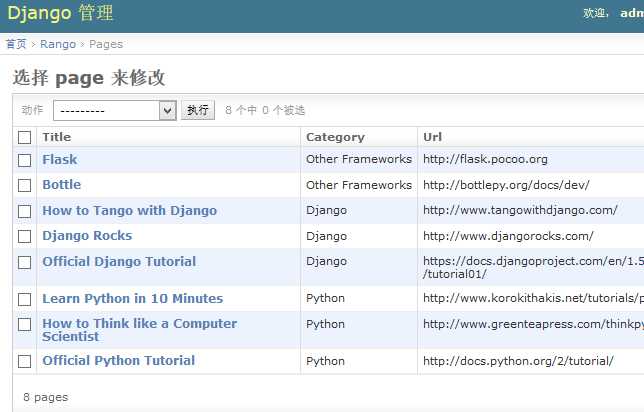Check the How to Think like a Computer Scientist box
644x412 pixels.
tap(24, 325)
